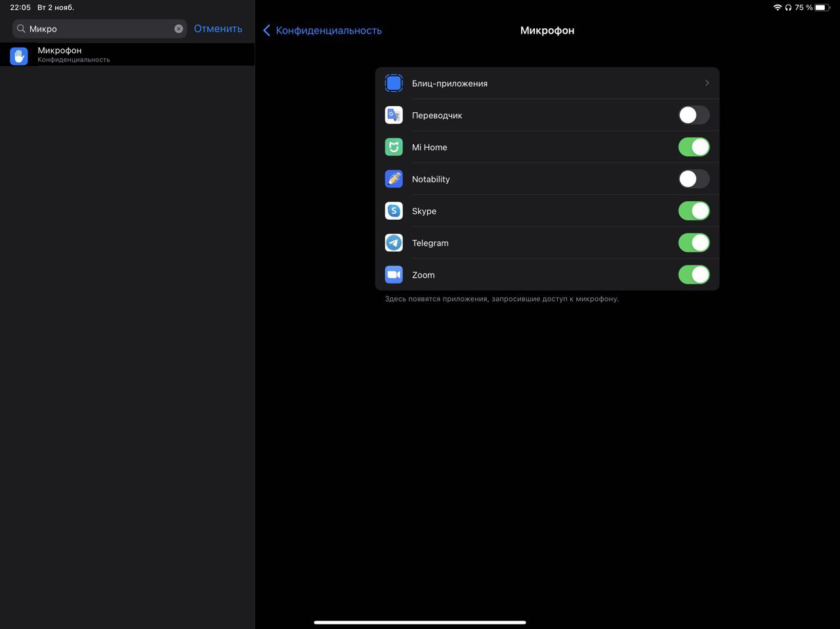Click the Mi Home app icon
Viewport: 840px width, 629px height.
(394, 147)
